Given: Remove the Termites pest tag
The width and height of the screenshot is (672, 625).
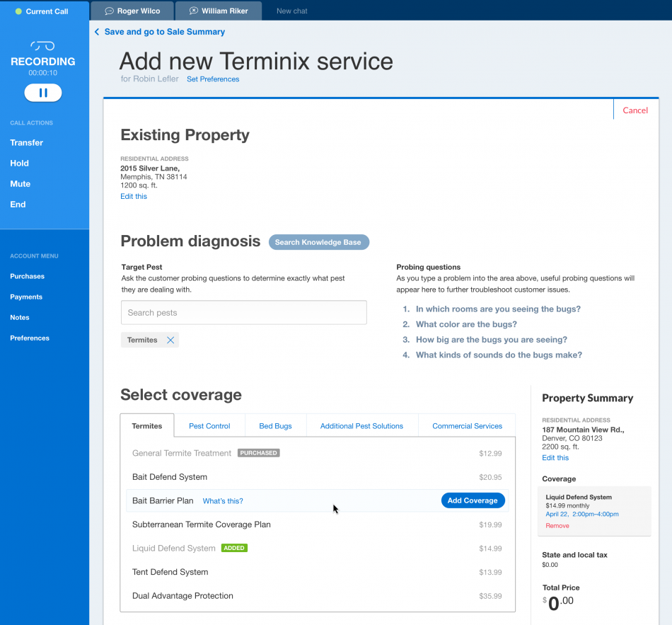Looking at the screenshot, I should click(x=170, y=340).
